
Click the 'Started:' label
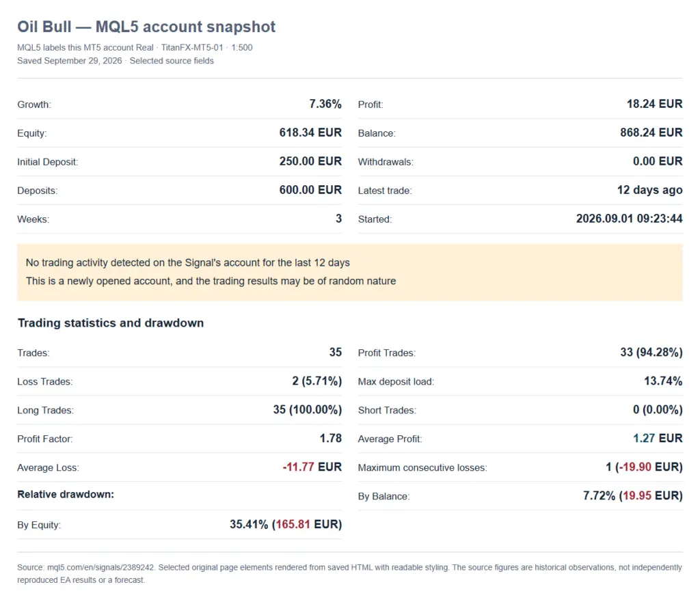click(x=375, y=219)
